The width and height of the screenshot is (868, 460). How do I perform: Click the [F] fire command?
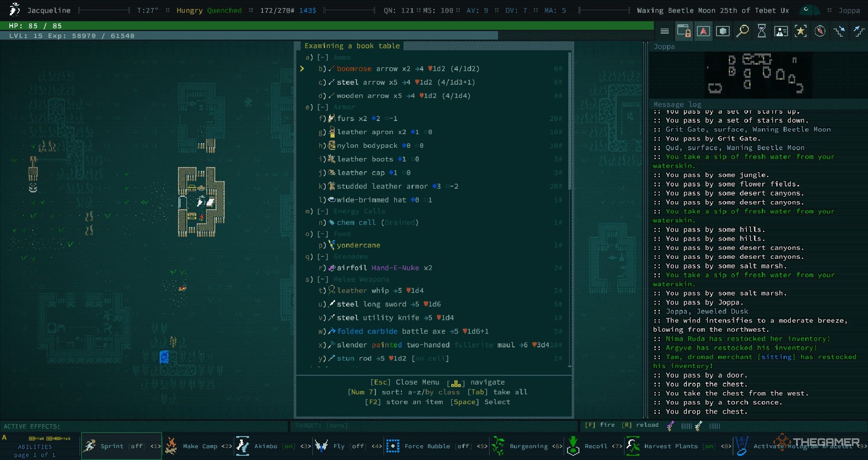click(x=599, y=425)
